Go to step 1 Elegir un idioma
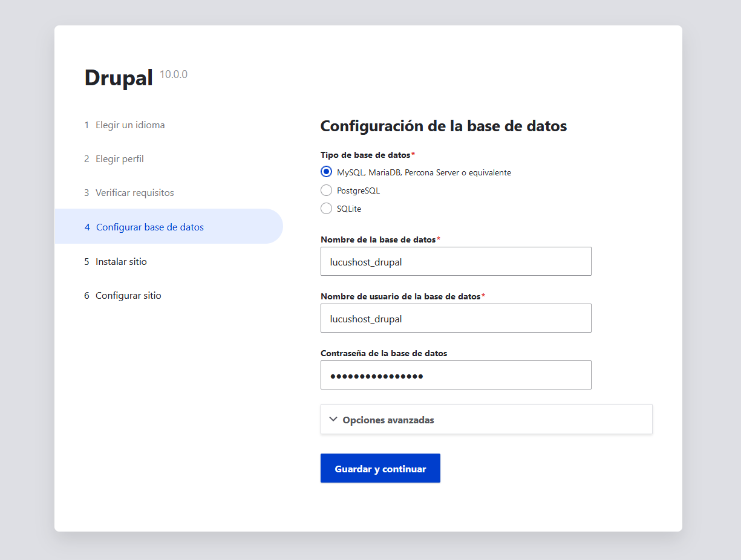Viewport: 741px width, 560px height. [x=129, y=125]
